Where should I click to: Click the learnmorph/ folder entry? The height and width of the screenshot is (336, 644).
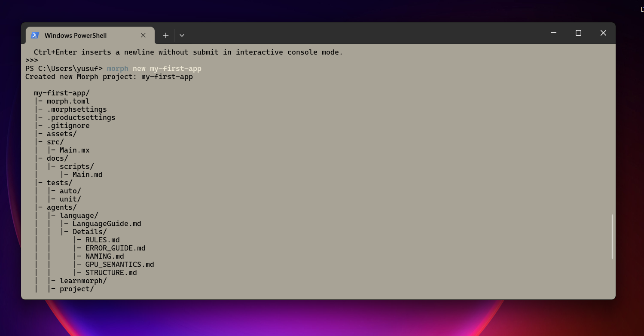pyautogui.click(x=83, y=281)
